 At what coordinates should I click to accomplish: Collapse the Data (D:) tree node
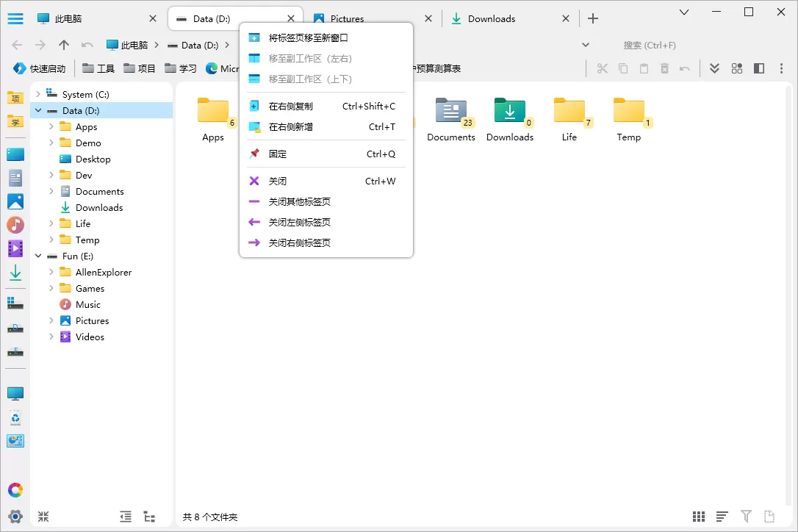click(x=38, y=109)
